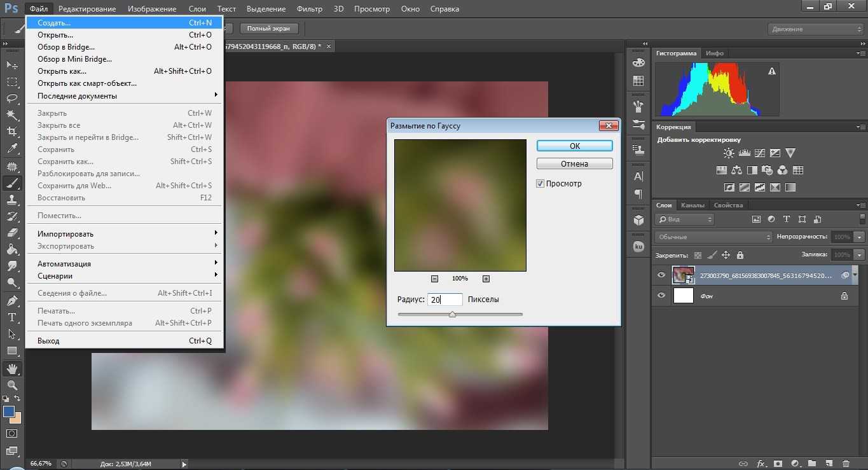Select the Pen tool
The image size is (868, 470).
point(12,300)
